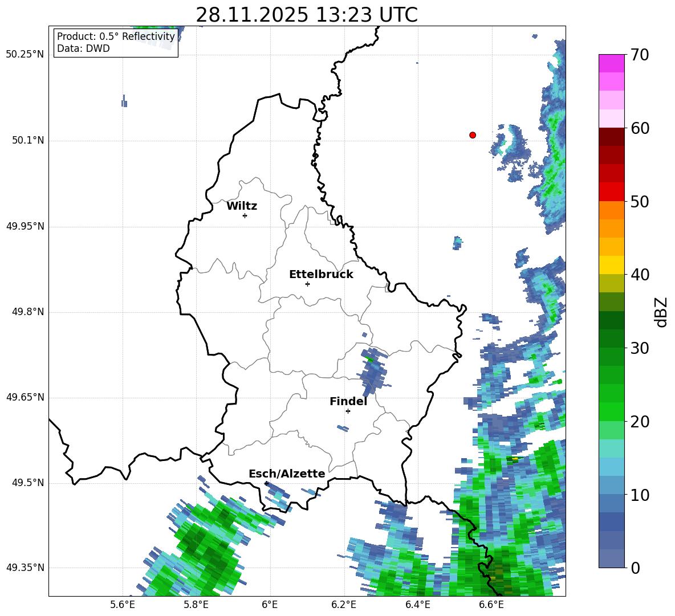
Task: Click the red station marker dot
Action: tap(473, 135)
